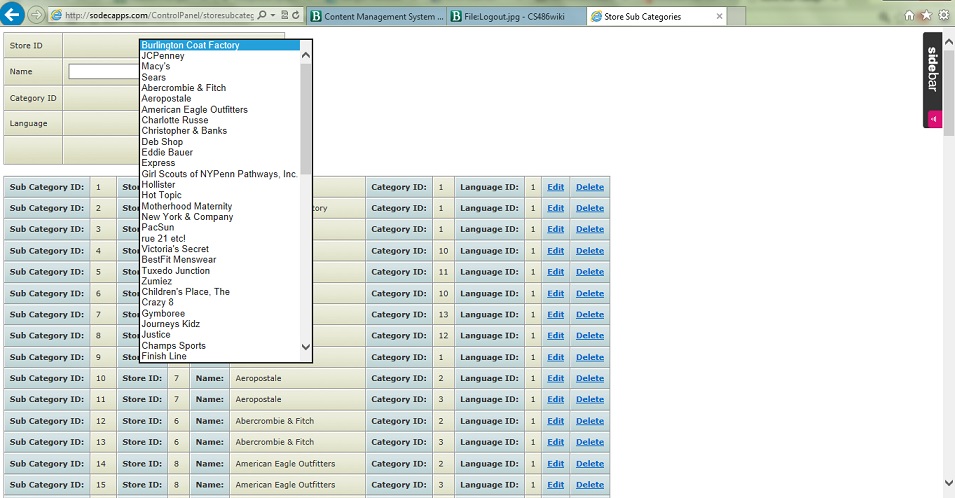Viewport: 955px width, 498px height.
Task: Close the Store Sub Categories tab
Action: pyautogui.click(x=720, y=16)
